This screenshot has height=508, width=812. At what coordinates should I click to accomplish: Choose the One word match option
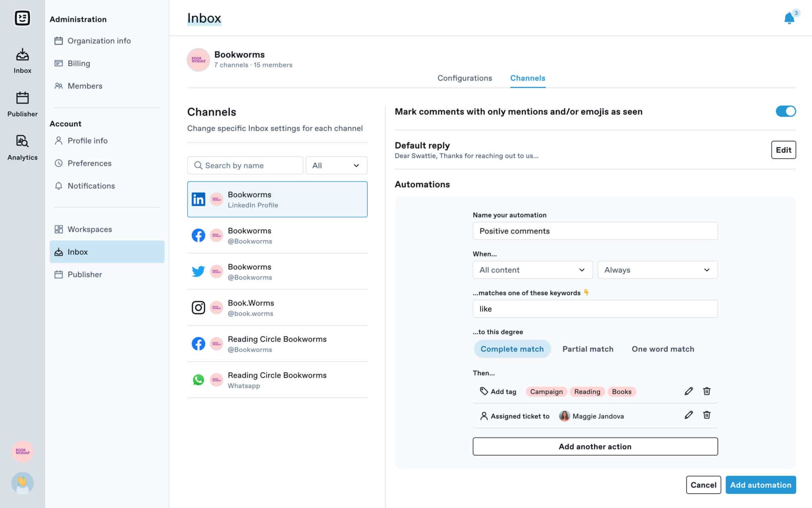[x=663, y=349]
